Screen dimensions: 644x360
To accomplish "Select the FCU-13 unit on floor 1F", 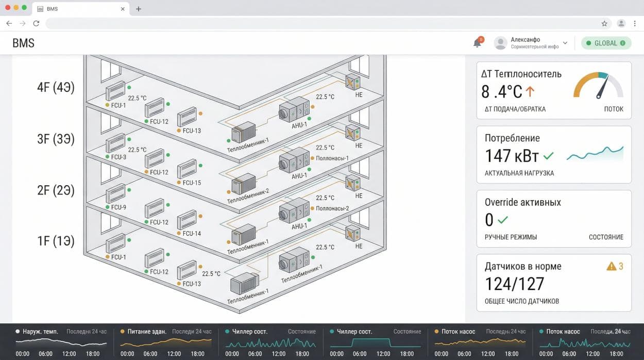I will click(187, 271).
